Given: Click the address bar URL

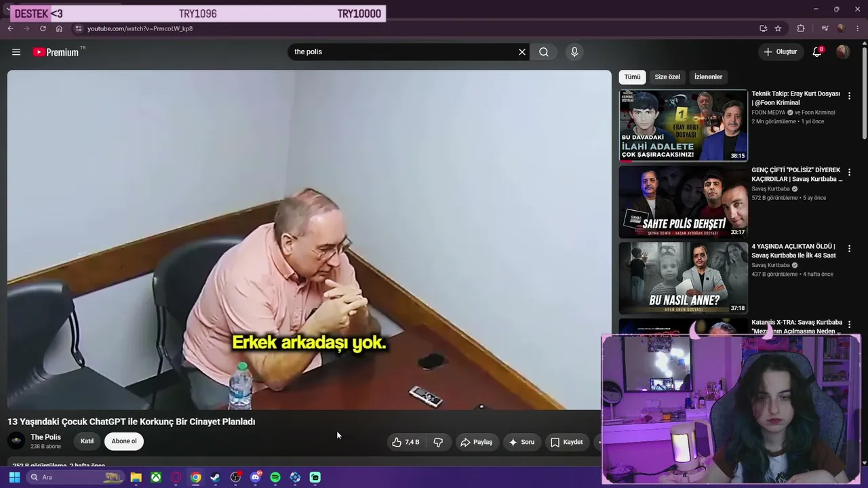Looking at the screenshot, I should click(x=140, y=28).
